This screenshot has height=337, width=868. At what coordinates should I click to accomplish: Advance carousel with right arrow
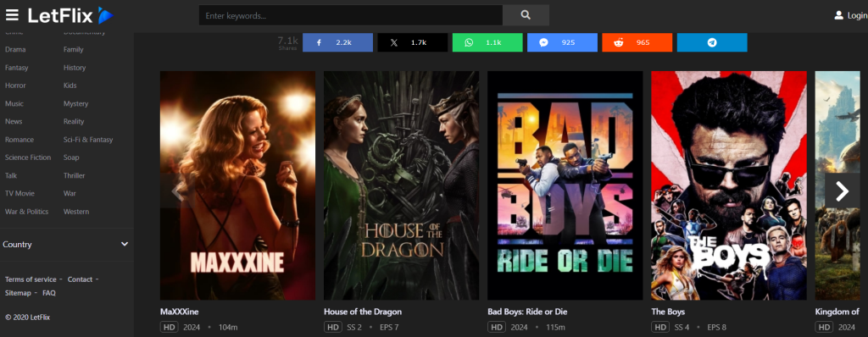point(842,191)
